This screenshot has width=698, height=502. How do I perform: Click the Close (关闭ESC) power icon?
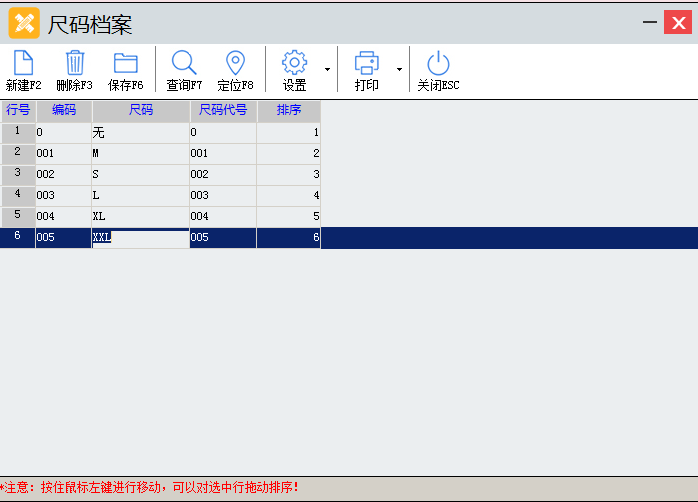[438, 64]
